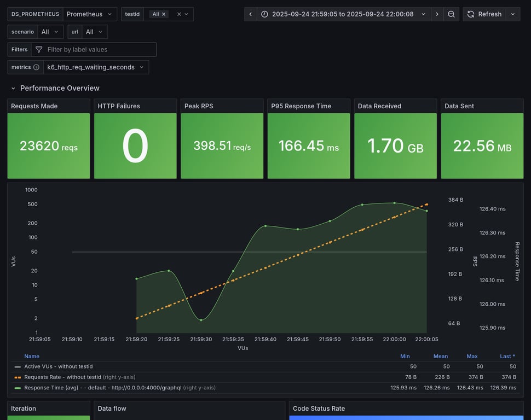The width and height of the screenshot is (531, 420).
Task: Click the 126.39 ms Last value
Action: tap(503, 388)
